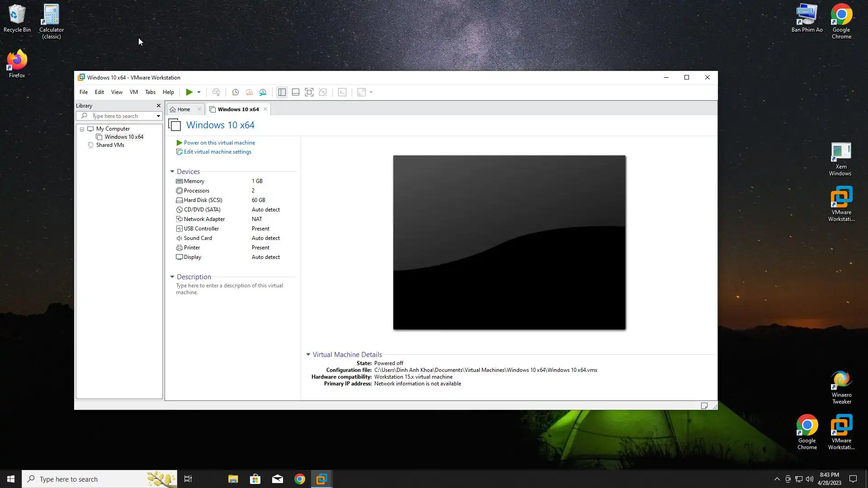Click the virtual machine screen thumbnail
Image resolution: width=868 pixels, height=488 pixels.
(509, 242)
